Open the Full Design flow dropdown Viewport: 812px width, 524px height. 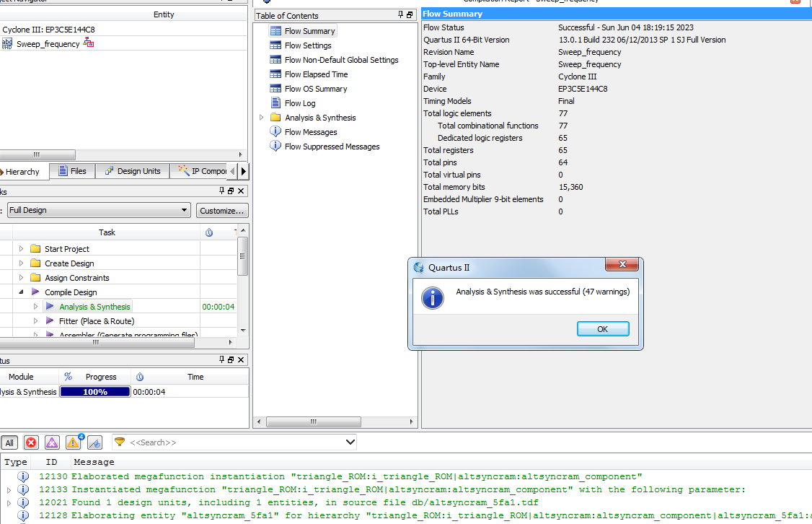tap(185, 211)
